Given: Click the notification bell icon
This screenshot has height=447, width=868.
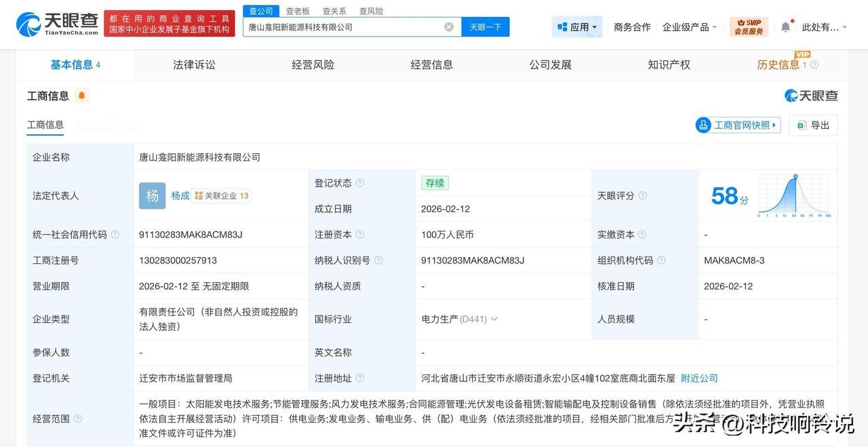Looking at the screenshot, I should [x=785, y=24].
